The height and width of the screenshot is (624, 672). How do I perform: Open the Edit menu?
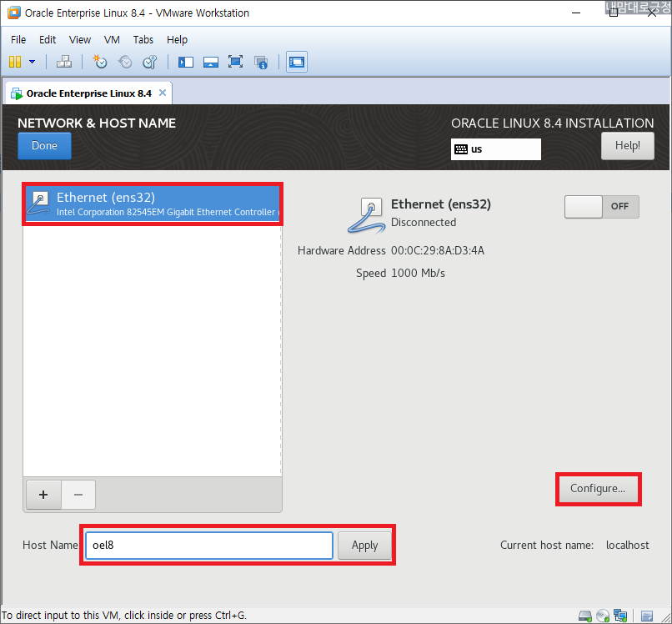(48, 39)
